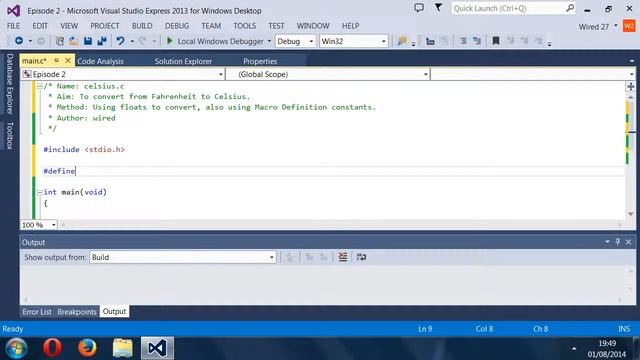Switch to the Error List tab
Viewport: 640px width, 360px height.
37,312
